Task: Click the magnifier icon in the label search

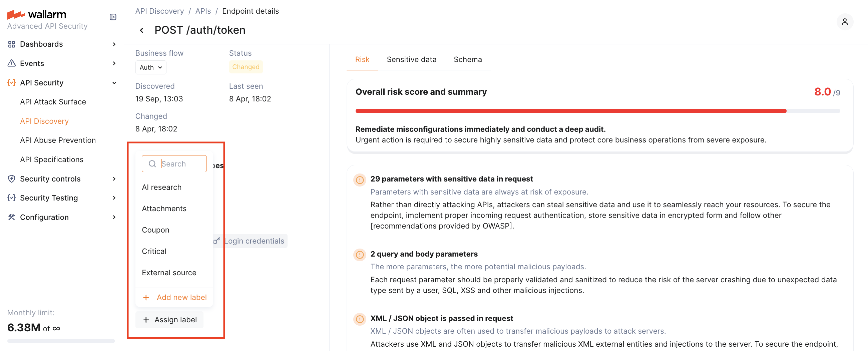Action: 152,163
